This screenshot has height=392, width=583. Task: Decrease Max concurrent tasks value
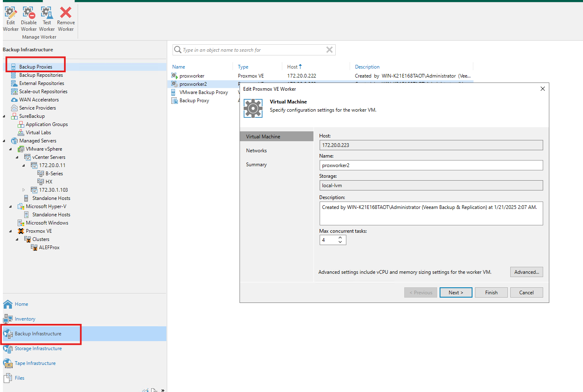[340, 242]
